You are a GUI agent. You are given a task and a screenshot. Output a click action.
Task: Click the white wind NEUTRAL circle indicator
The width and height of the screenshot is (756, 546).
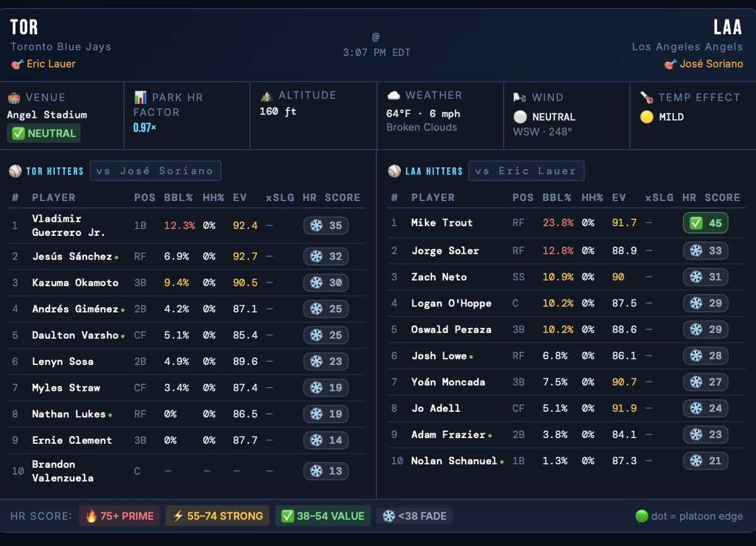[x=520, y=117]
